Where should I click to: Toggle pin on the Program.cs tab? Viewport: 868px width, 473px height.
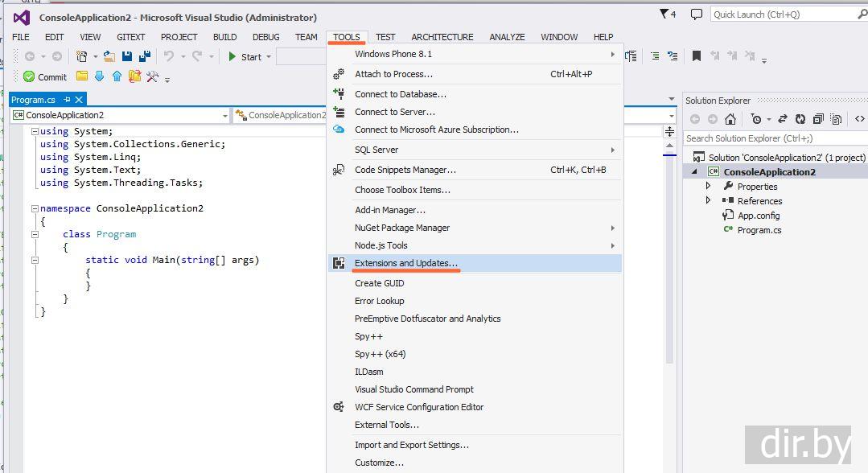66,100
